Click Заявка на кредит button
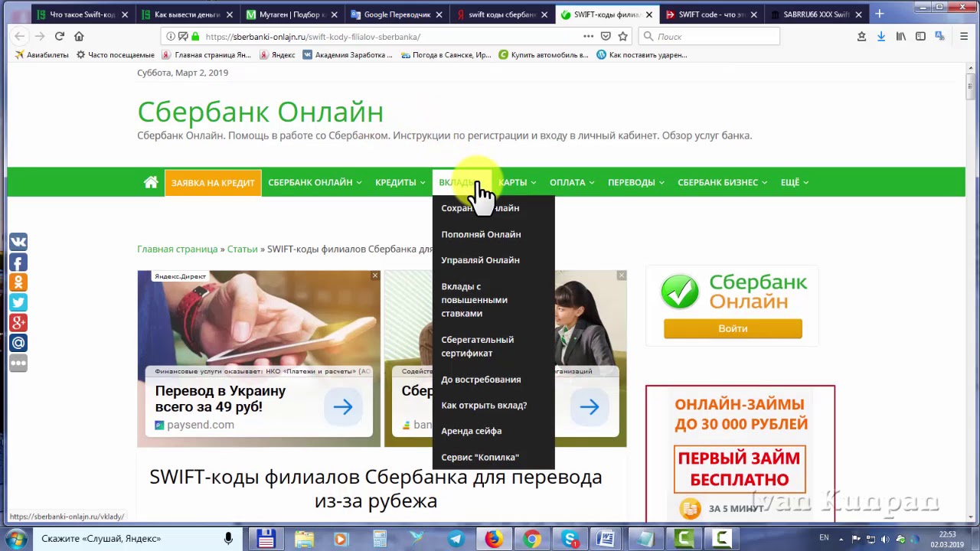 click(213, 182)
